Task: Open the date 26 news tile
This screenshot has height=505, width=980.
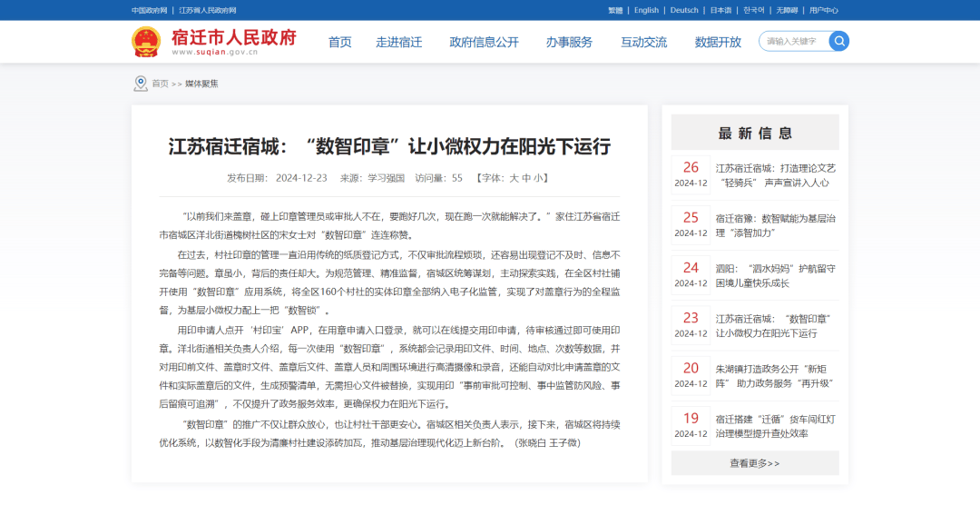Action: coord(691,175)
